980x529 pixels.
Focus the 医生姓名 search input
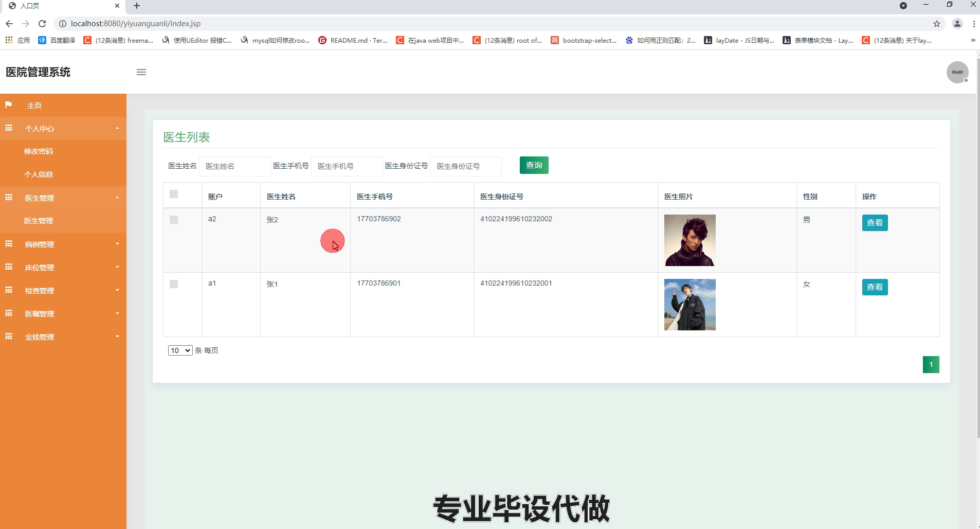234,166
